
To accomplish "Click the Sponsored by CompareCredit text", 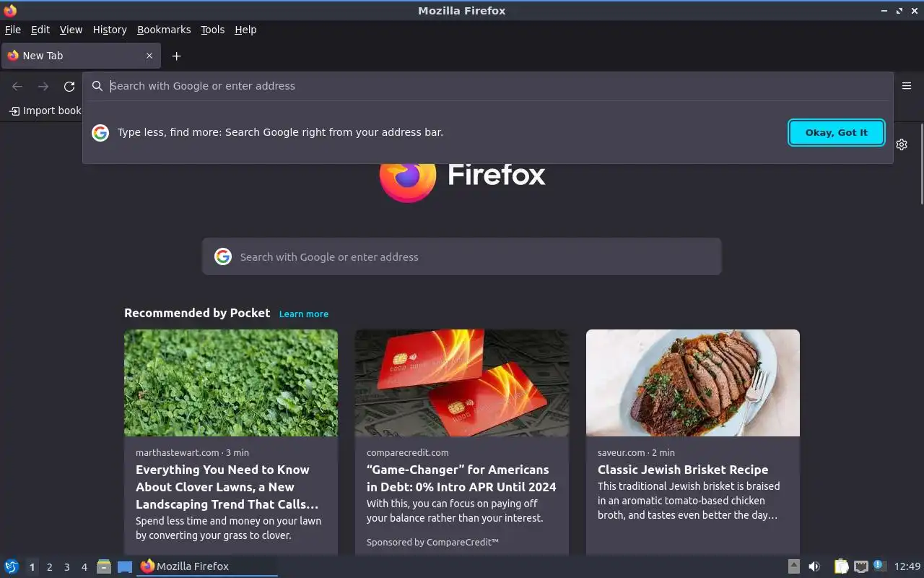I will click(x=432, y=542).
